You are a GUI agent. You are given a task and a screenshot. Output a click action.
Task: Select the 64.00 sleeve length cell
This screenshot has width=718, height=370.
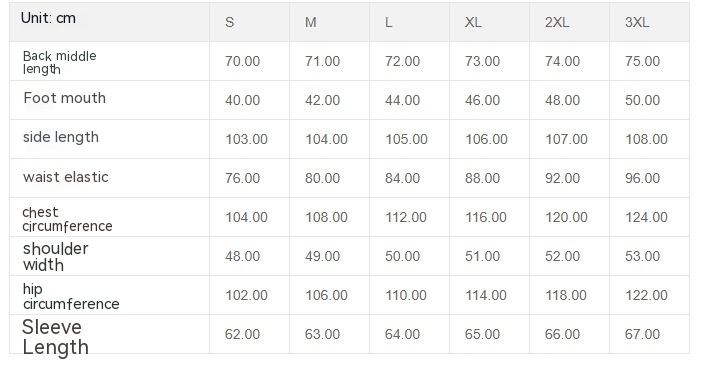click(x=409, y=334)
